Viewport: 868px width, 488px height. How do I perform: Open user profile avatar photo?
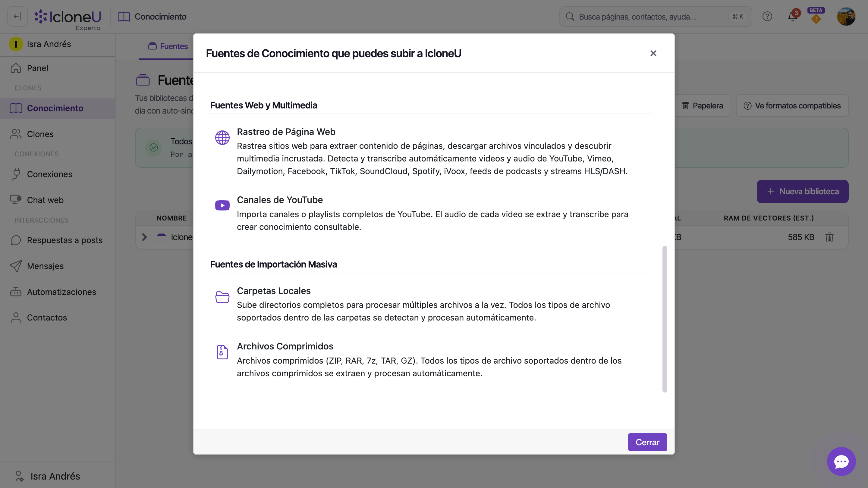[846, 17]
